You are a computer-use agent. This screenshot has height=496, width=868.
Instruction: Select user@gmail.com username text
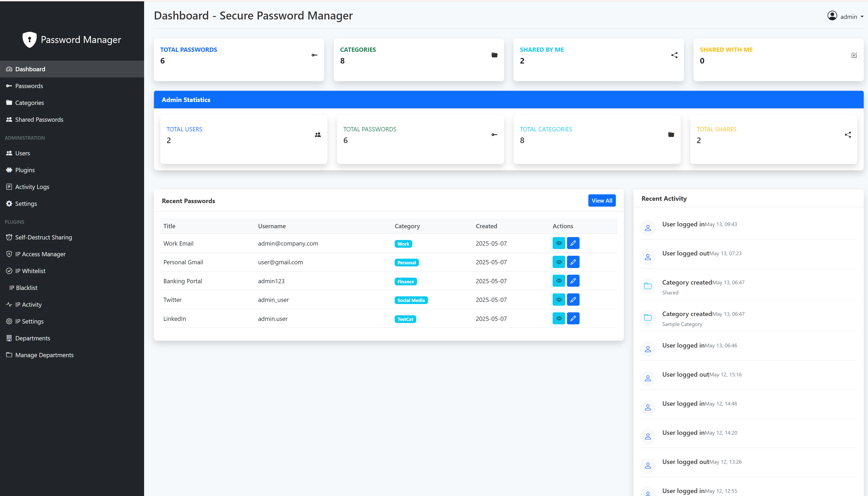click(x=280, y=262)
